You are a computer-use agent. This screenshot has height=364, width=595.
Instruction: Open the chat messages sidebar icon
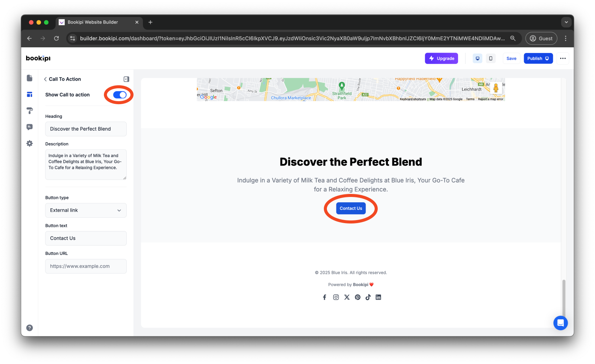pos(30,127)
